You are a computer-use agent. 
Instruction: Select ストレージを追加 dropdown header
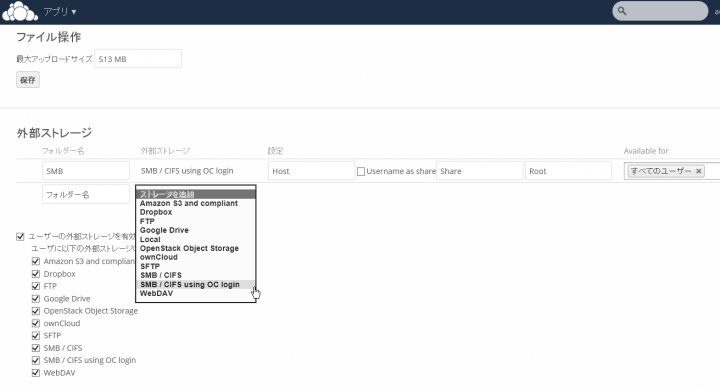click(x=196, y=194)
